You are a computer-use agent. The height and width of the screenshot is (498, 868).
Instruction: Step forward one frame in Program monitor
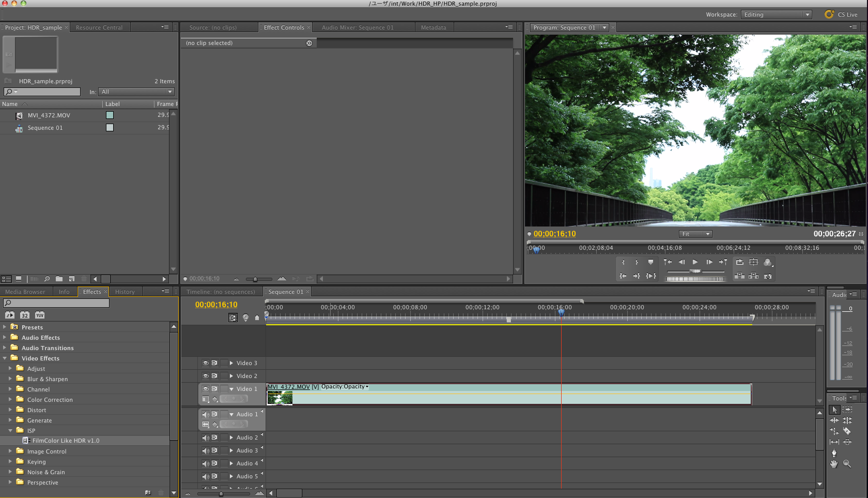click(x=709, y=262)
